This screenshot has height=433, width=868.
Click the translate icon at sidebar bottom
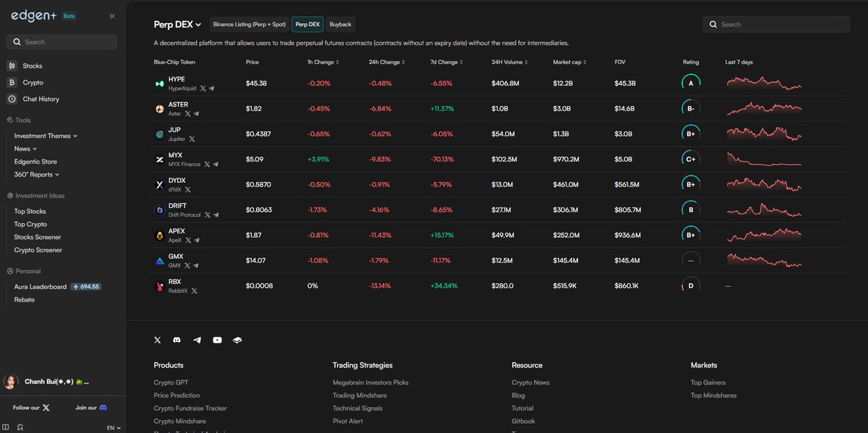click(20, 427)
